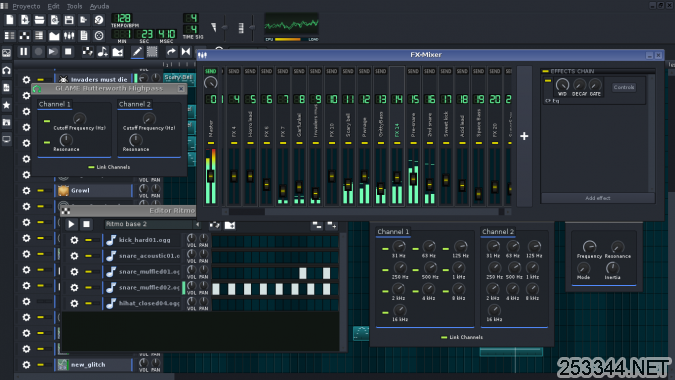The image size is (675, 380).
Task: Add beat/bassline icon in Editor Ritmo toolbar
Action: point(215,225)
